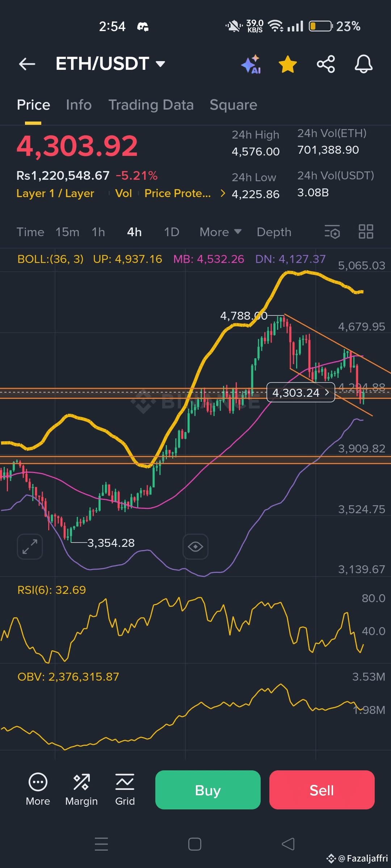Select the 1h interval
Image resolution: width=391 pixels, height=868 pixels.
[x=98, y=232]
